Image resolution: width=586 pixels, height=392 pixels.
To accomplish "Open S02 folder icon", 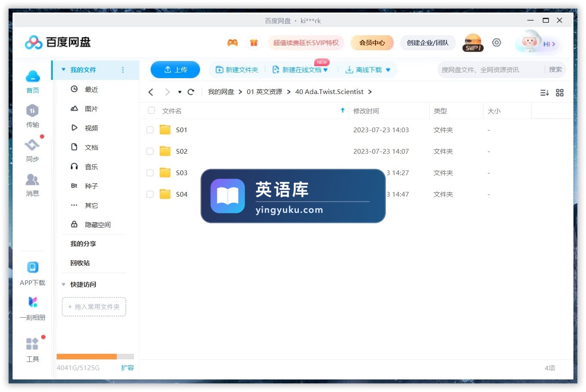I will click(x=165, y=151).
